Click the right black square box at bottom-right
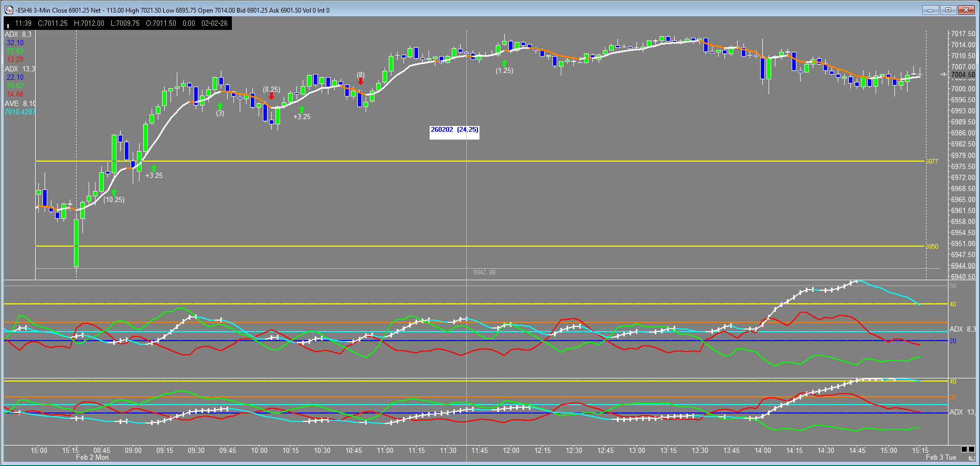 tap(972, 449)
